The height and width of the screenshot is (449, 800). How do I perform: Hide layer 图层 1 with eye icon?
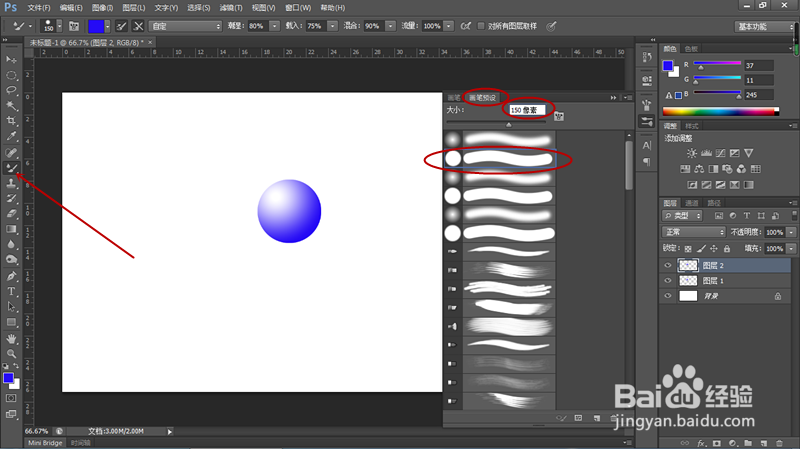(x=667, y=281)
